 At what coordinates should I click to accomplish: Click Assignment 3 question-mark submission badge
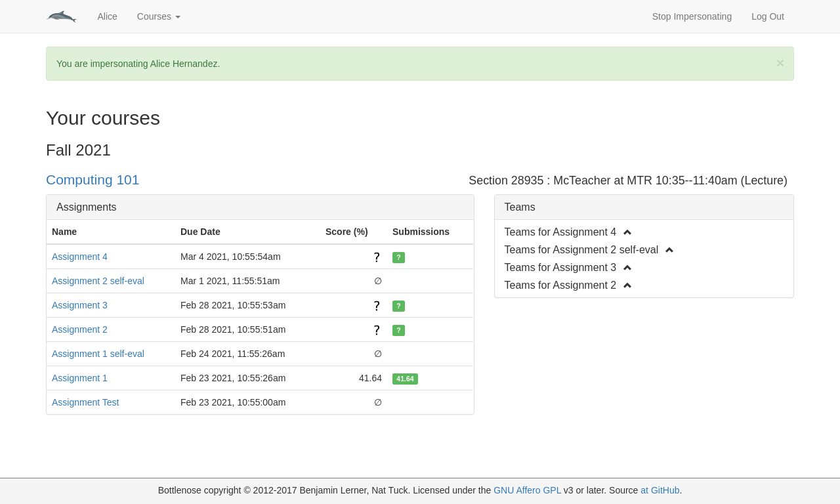click(x=398, y=306)
